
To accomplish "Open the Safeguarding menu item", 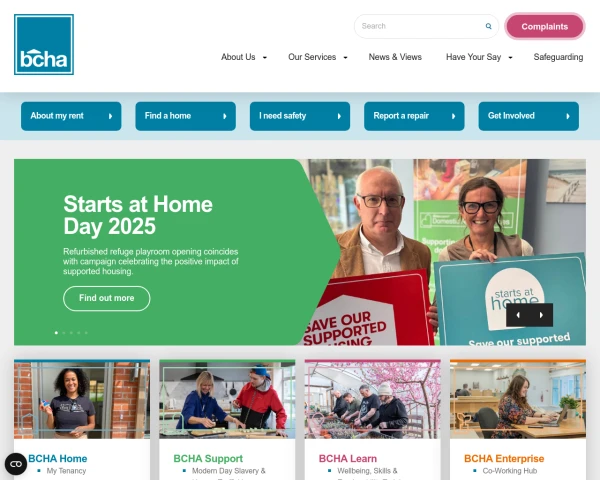I will coord(558,57).
